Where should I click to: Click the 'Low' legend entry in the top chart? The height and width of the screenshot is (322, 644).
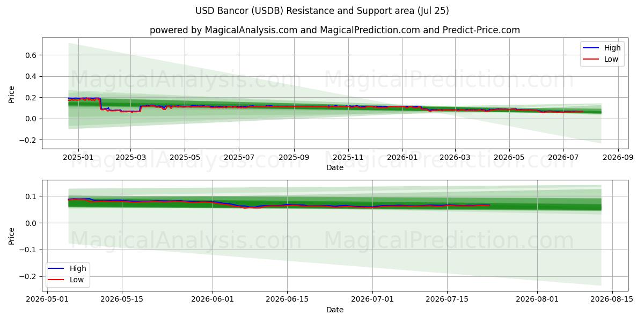pyautogui.click(x=611, y=59)
